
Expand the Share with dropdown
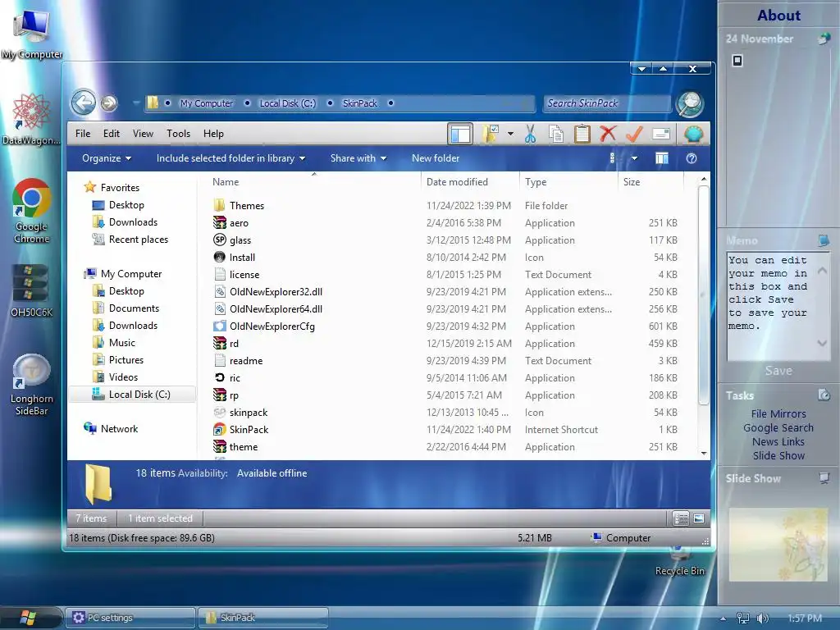pyautogui.click(x=358, y=158)
